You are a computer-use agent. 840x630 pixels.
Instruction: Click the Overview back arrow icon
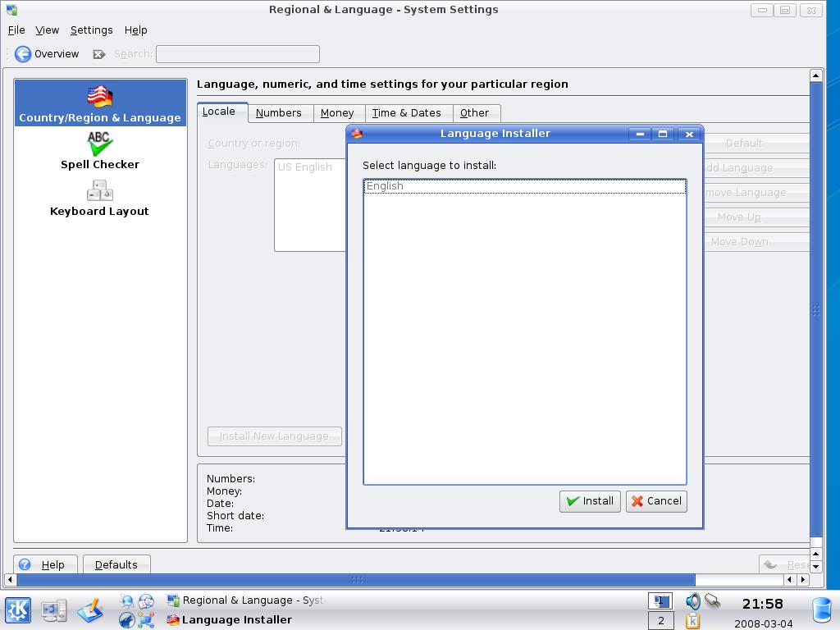click(23, 54)
